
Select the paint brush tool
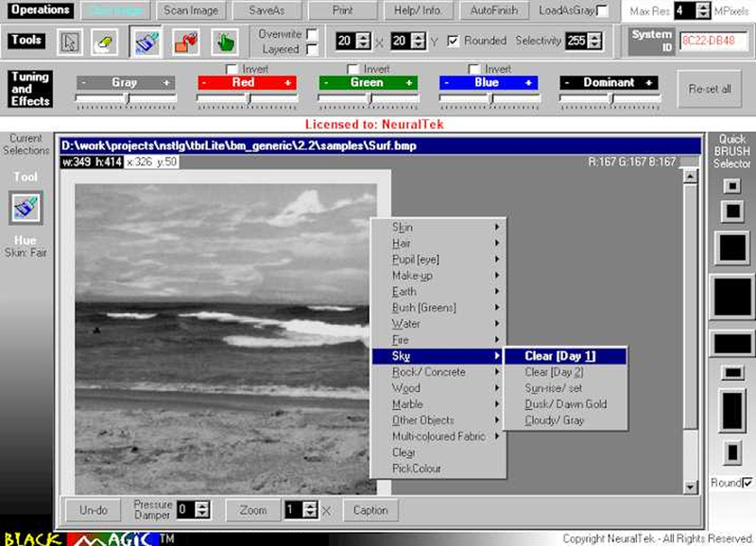(x=146, y=42)
